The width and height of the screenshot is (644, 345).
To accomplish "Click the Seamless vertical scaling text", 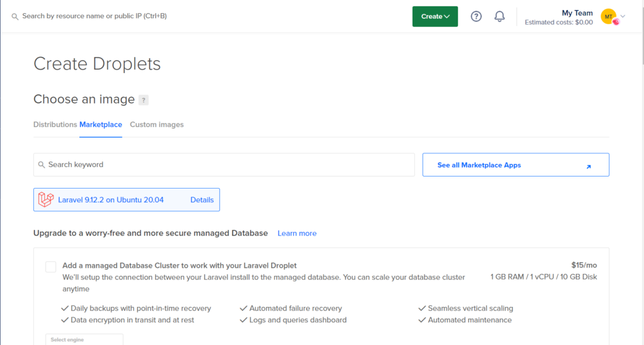I will (470, 308).
